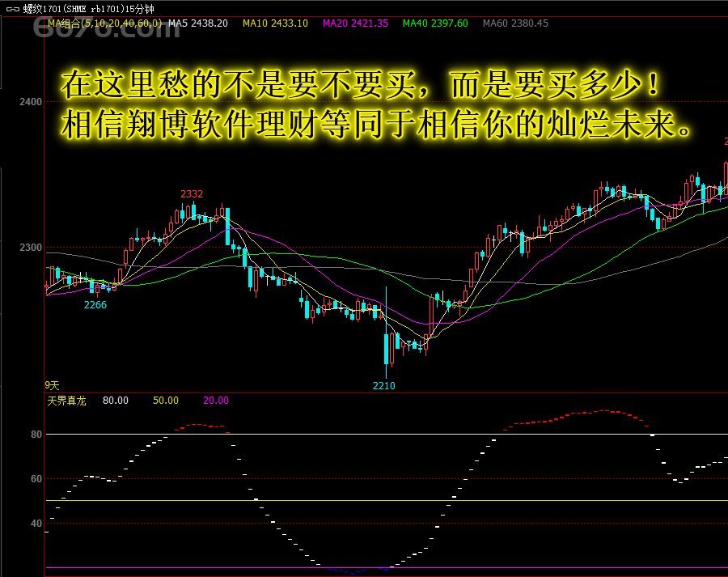728x577 pixels.
Task: Click the candle beneath the 2332 peak
Action: click(193, 211)
